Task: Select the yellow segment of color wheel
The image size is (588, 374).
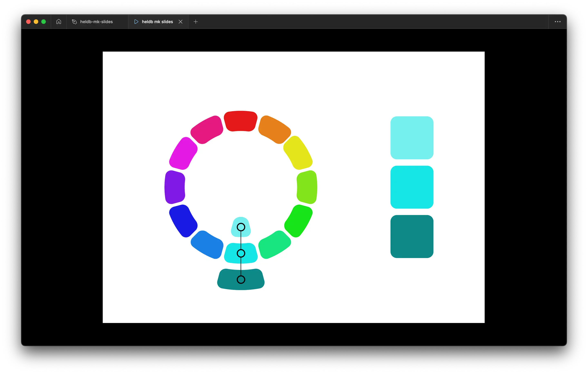Action: coord(298,153)
